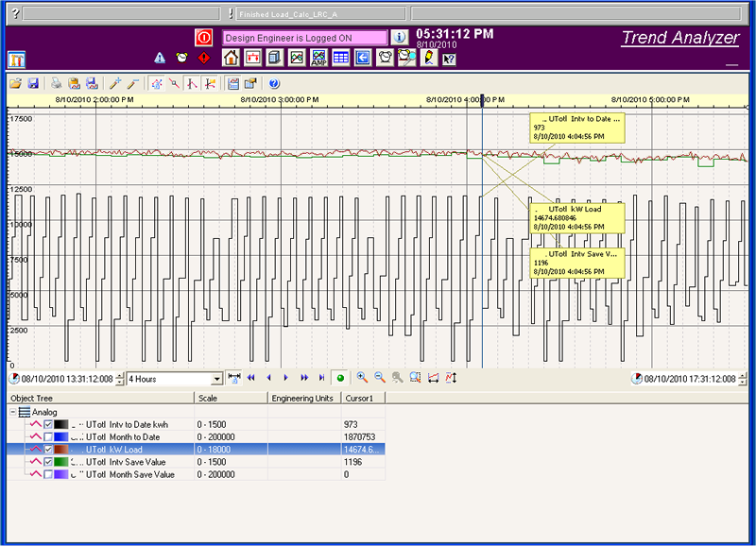Select the zoom-in magnifier tool
The image size is (756, 546).
(x=361, y=378)
